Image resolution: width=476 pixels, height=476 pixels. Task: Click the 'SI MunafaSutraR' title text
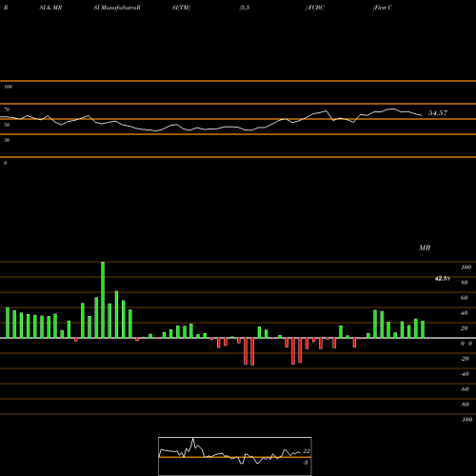[x=117, y=8]
